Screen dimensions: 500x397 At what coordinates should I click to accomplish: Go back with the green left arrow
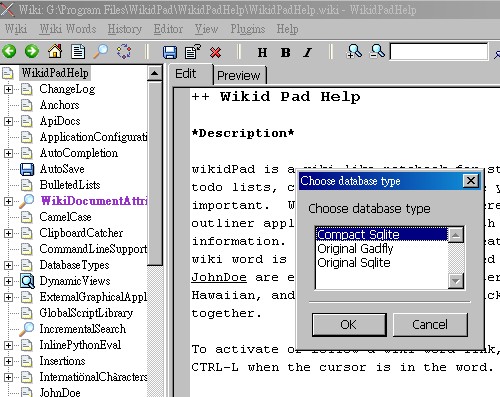9,52
